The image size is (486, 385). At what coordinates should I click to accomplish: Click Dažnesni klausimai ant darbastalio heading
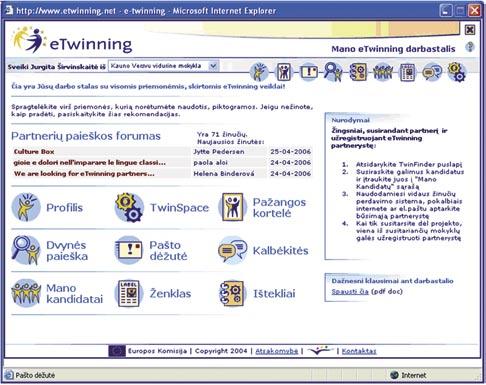pyautogui.click(x=392, y=281)
